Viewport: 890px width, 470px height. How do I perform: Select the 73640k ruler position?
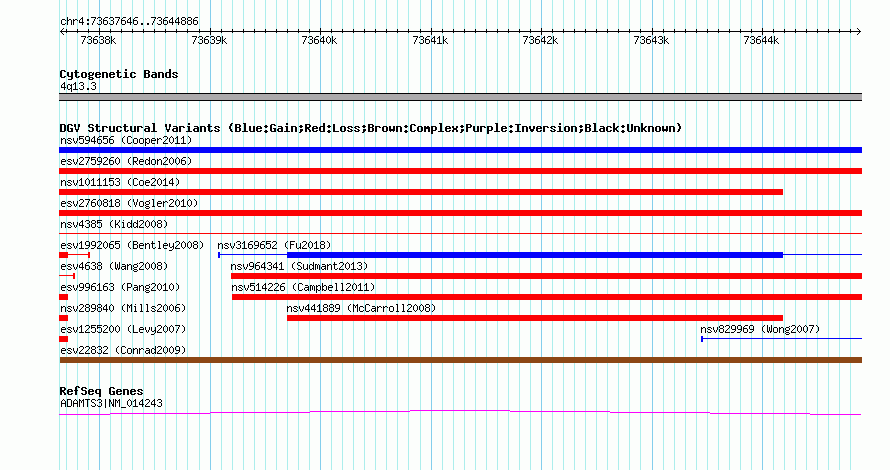tap(319, 40)
